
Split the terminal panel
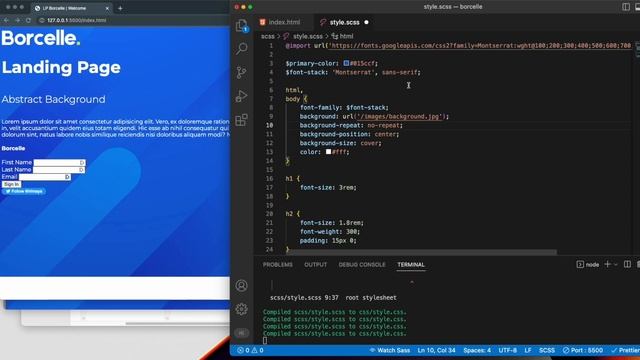point(627,264)
